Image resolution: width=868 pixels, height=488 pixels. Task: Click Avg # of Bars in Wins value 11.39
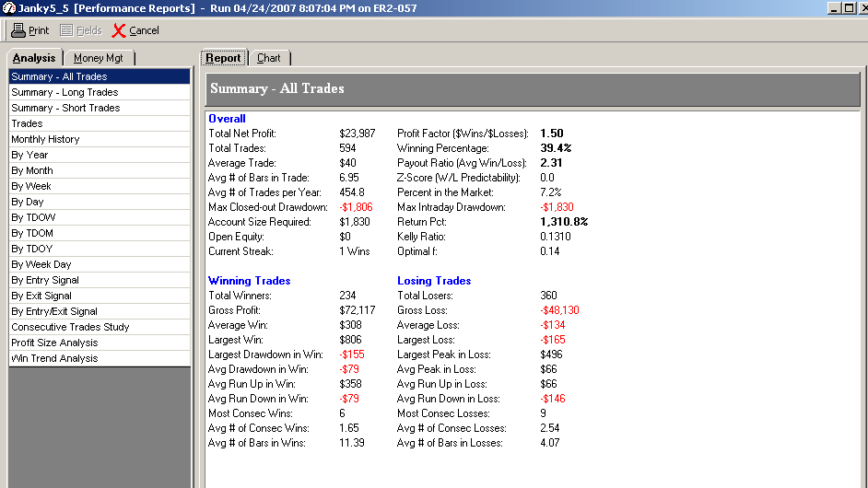tap(352, 443)
